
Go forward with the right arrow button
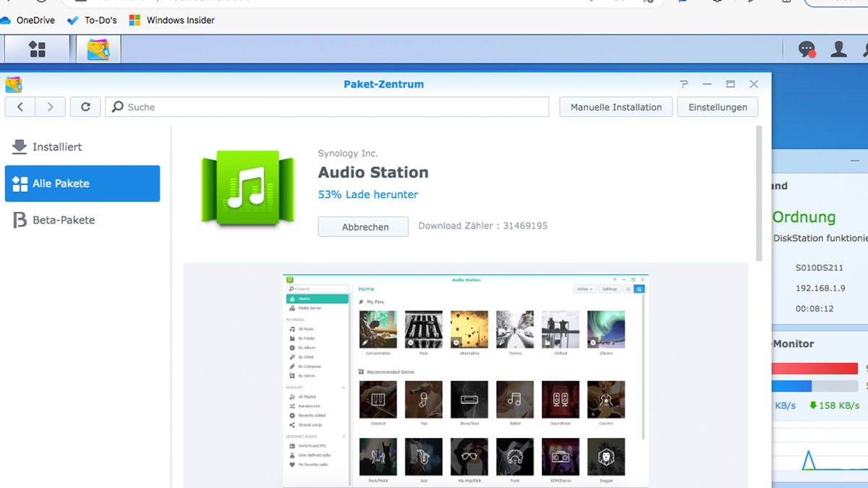pos(50,107)
